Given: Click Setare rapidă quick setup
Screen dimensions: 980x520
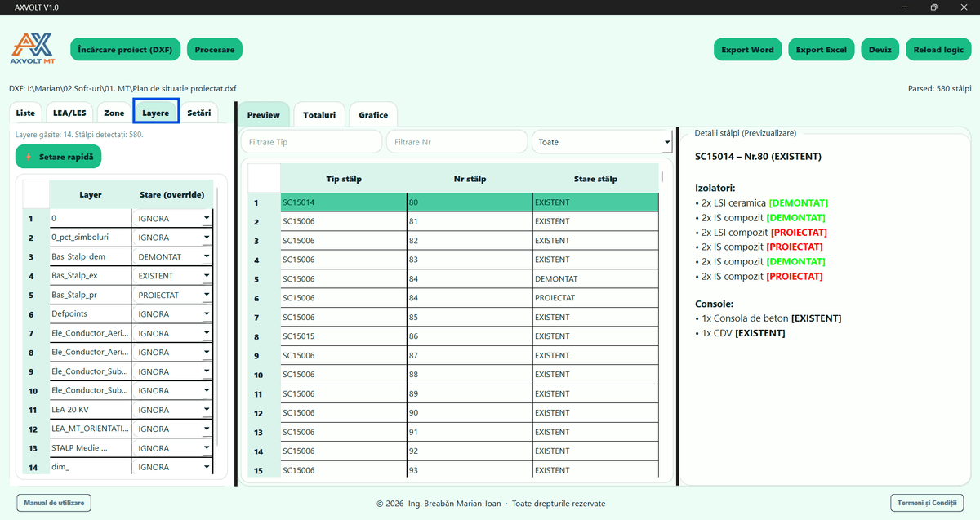Looking at the screenshot, I should 59,156.
